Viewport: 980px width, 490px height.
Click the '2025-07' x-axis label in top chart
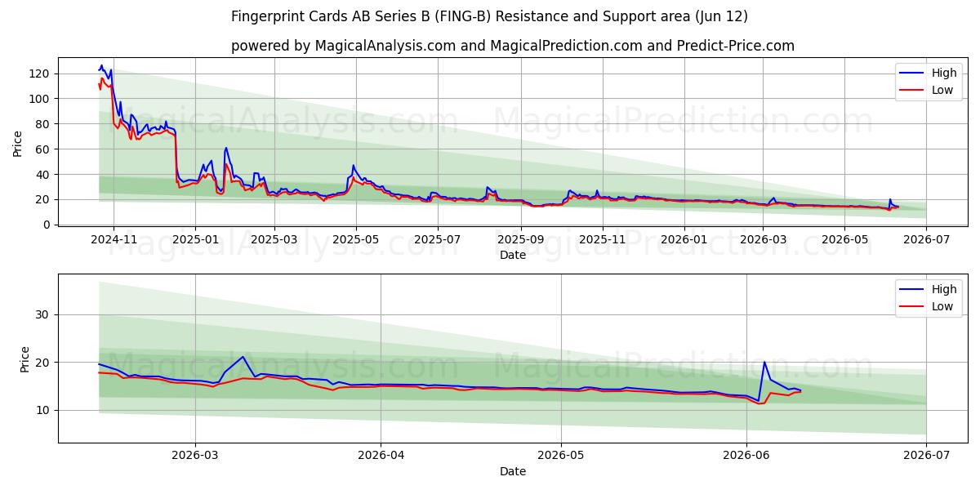coord(437,240)
